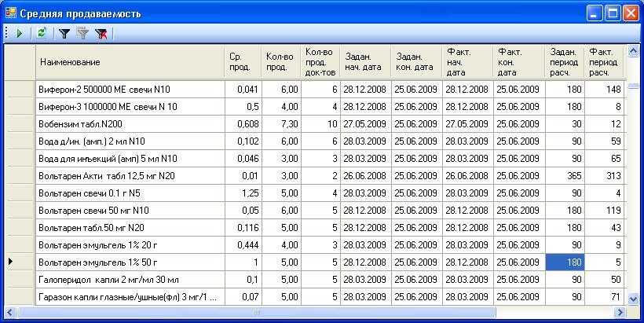Image resolution: width=644 pixels, height=323 pixels.
Task: Click the Задан. период расч. column header
Action: (x=565, y=62)
